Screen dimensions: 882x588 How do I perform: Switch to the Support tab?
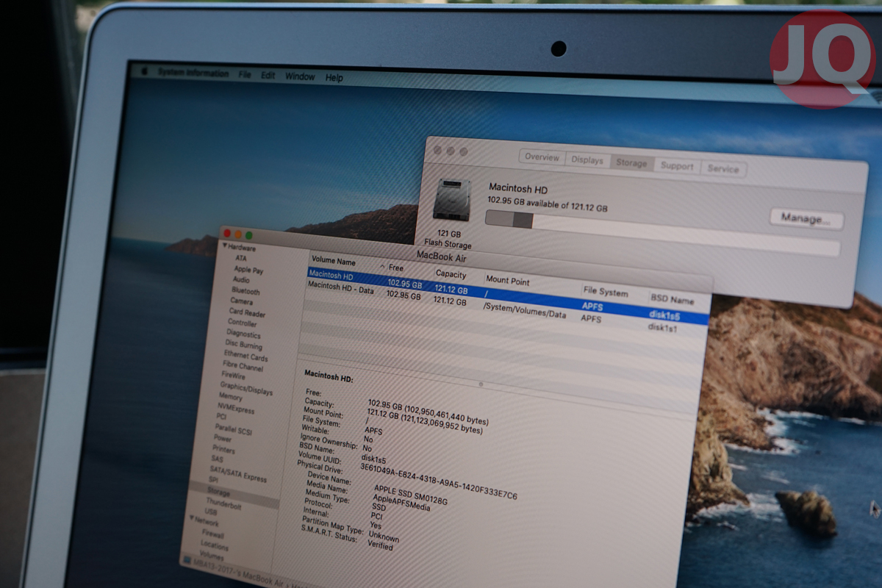[x=677, y=165]
